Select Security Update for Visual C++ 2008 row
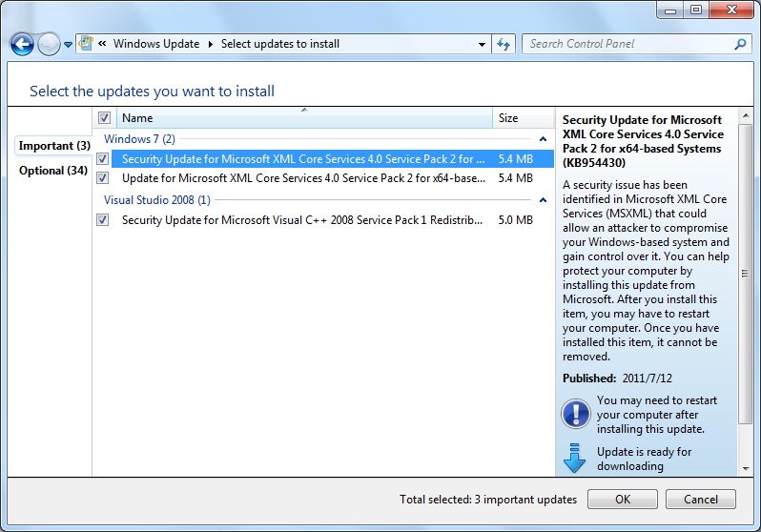Image resolution: width=761 pixels, height=532 pixels. [x=333, y=220]
